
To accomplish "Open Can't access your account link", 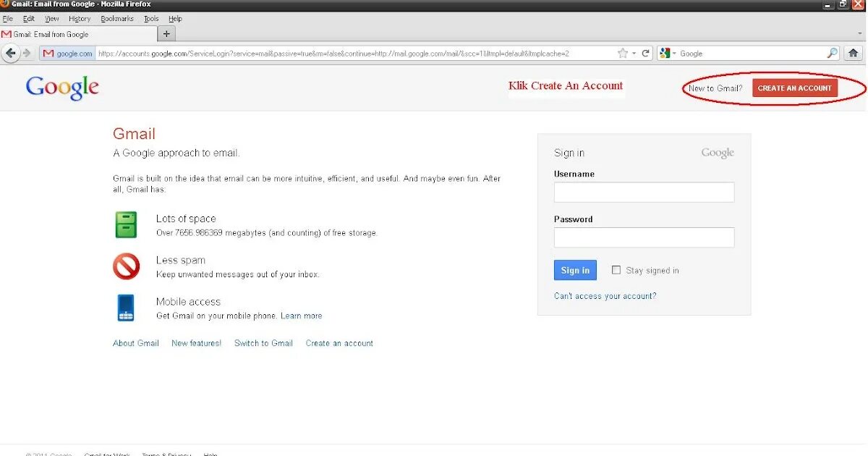I will click(605, 296).
